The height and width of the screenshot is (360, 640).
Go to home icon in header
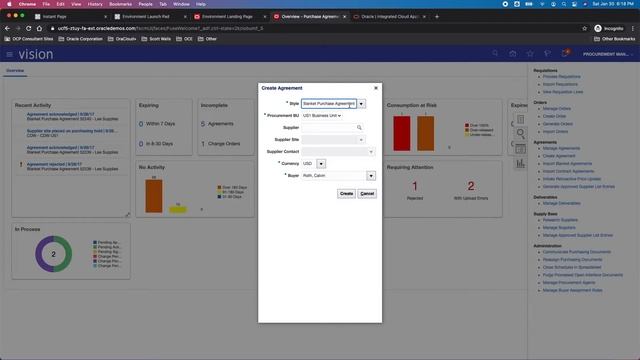(x=513, y=54)
